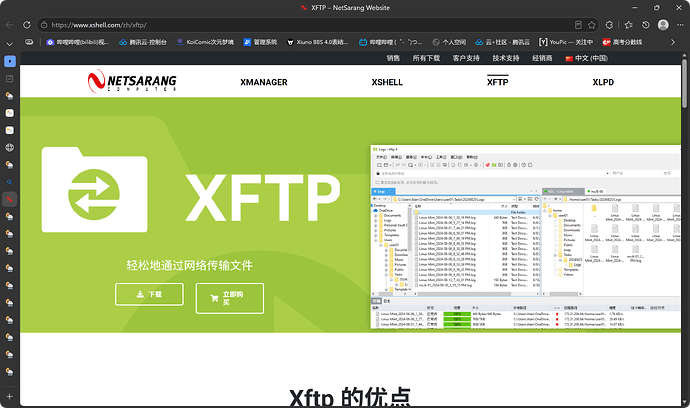Go to 经销商 in top navigation
Viewport: 690px width, 408px height.
[x=542, y=58]
